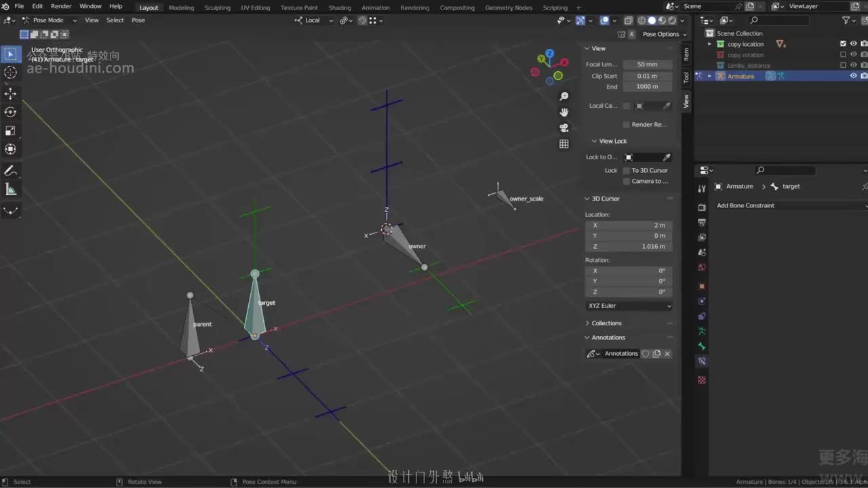Choose the Measure tool
The image size is (868, 488).
(11, 189)
